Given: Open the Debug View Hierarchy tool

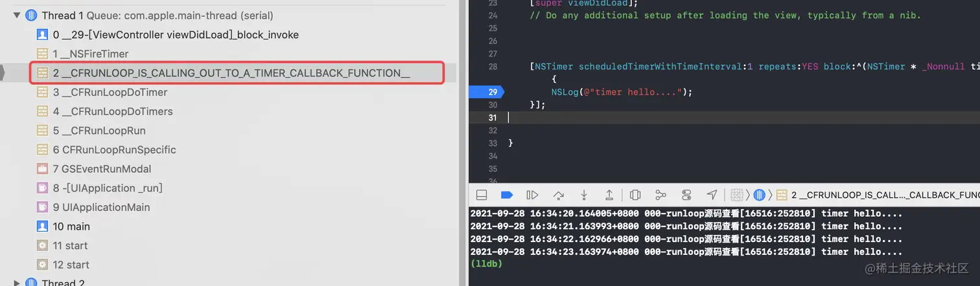Looking at the screenshot, I should 635,195.
